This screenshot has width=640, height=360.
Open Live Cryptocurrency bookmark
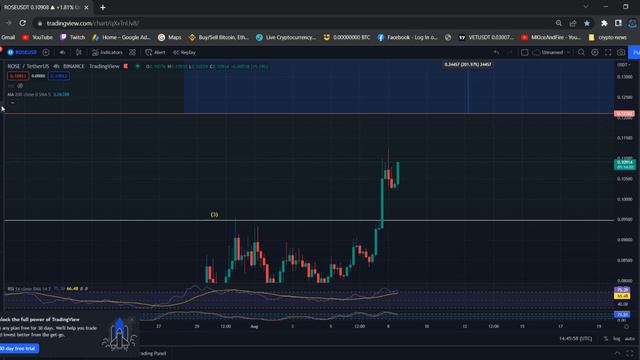tap(286, 37)
